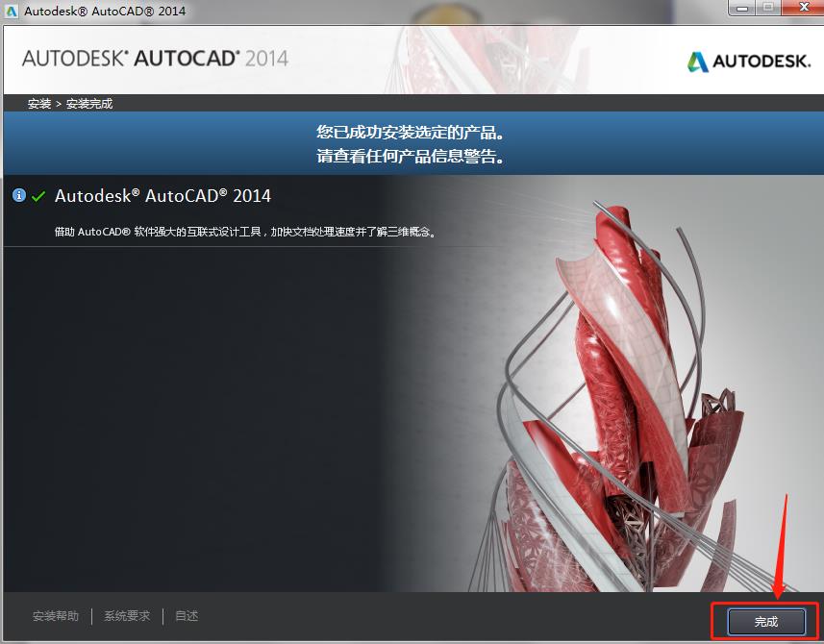
Task: Open the 自述 readme link
Action: pos(187,615)
